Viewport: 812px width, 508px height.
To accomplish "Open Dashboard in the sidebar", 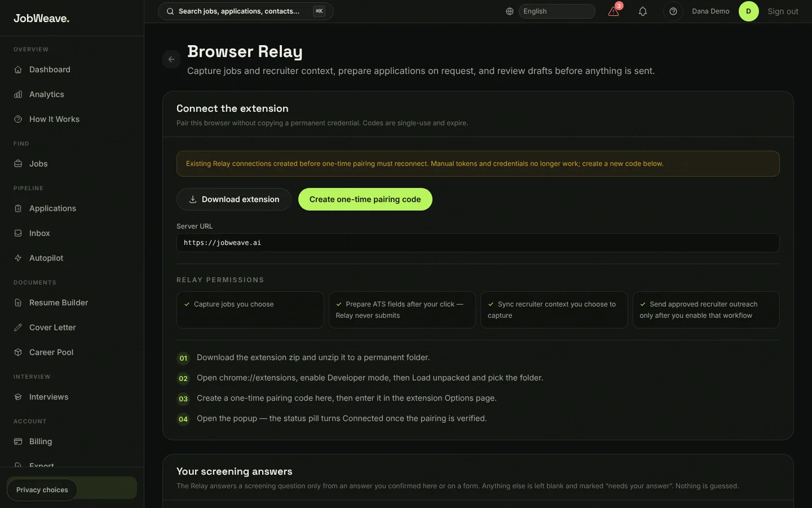I will point(72,69).
